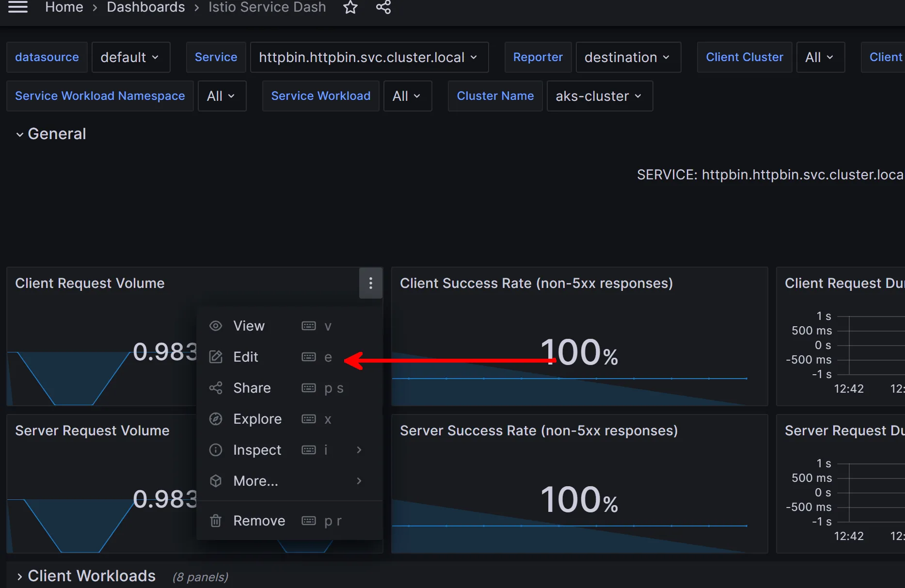Screen dimensions: 905x588
Task: Star the Istio Service Dashboard
Action: 350,7
